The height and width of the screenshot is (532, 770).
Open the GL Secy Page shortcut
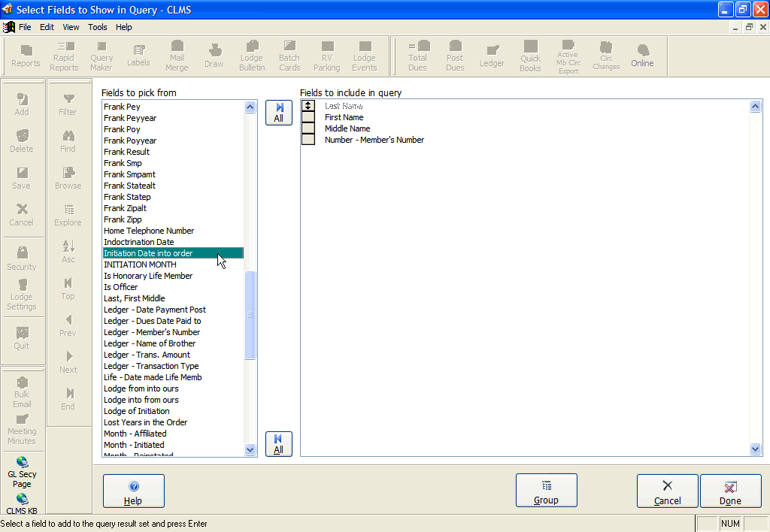(22, 472)
